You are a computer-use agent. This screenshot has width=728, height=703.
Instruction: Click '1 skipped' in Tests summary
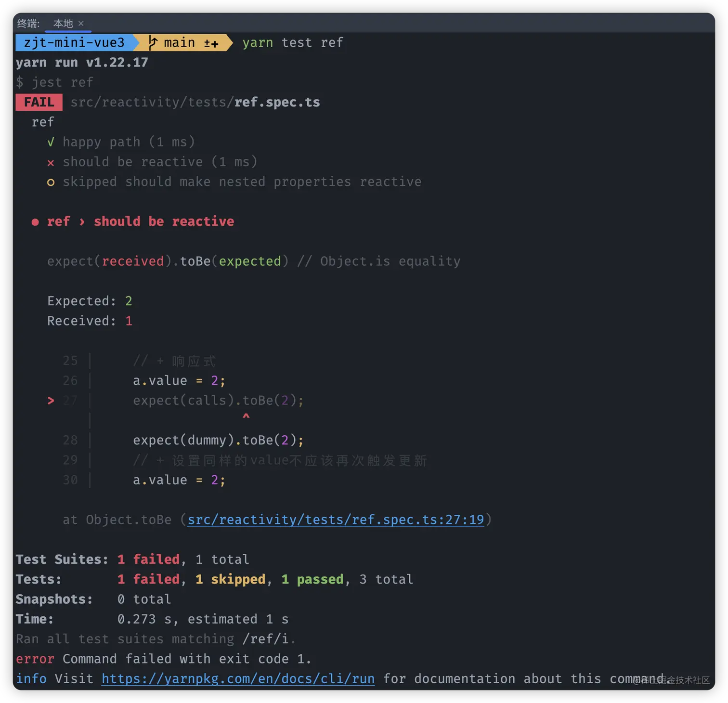pos(230,579)
